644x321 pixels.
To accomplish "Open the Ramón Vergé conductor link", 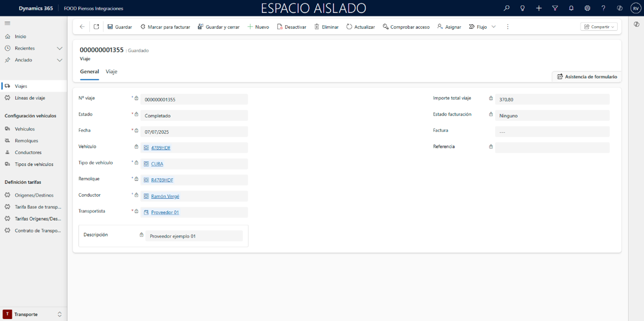I will [165, 196].
